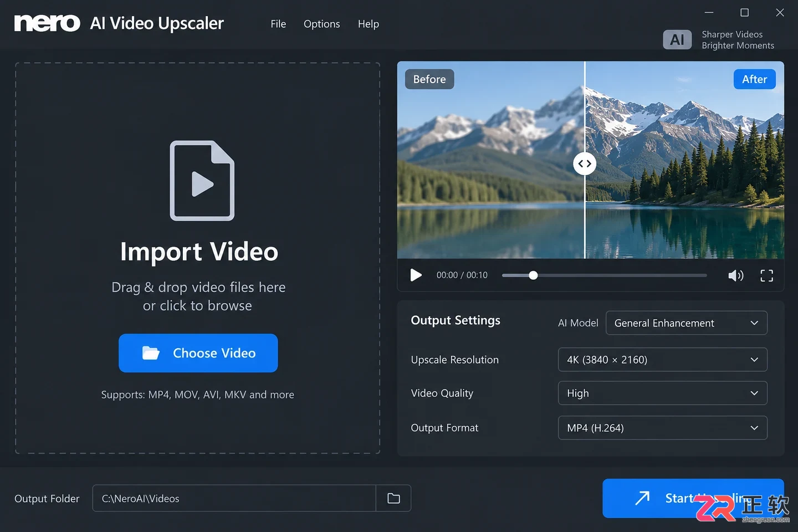Open the File menu
Image resolution: width=798 pixels, height=532 pixels.
pos(278,24)
